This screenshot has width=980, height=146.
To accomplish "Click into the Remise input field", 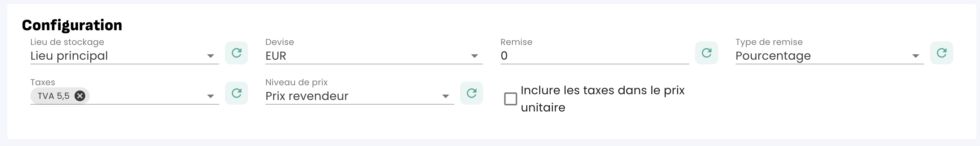I will point(594,56).
